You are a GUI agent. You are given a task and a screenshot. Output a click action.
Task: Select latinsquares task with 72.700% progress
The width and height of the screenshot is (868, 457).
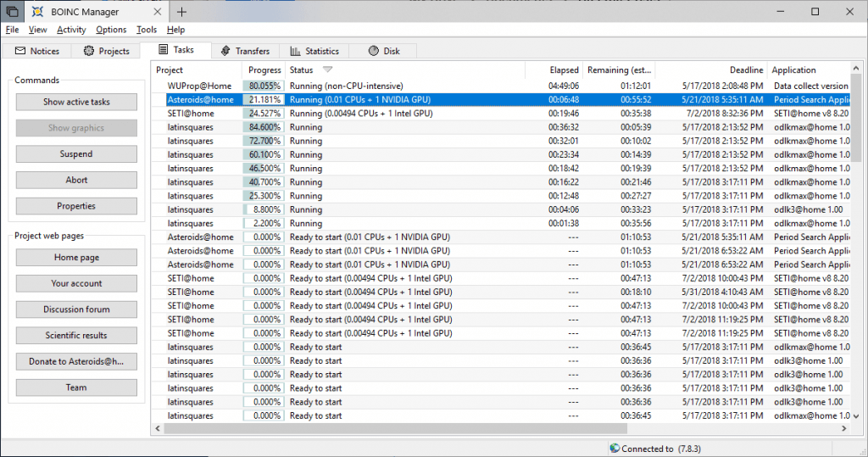[x=501, y=141]
